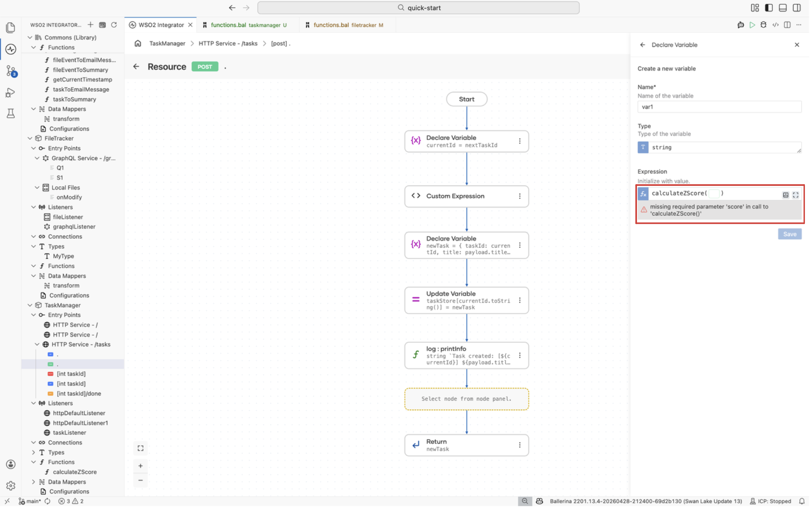Open more actions ellipsis in editor toolbar
The width and height of the screenshot is (812, 513).
[x=799, y=25]
